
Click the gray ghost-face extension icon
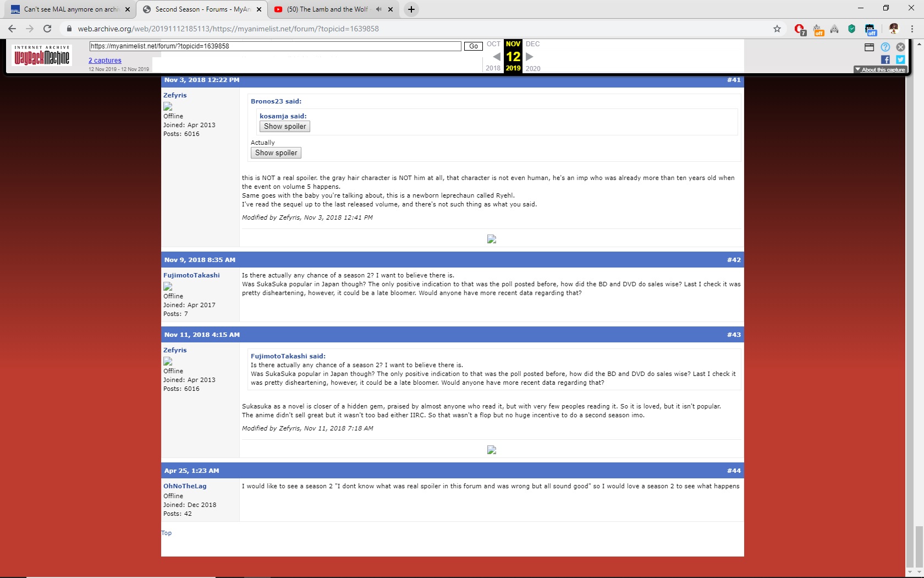[x=834, y=29]
